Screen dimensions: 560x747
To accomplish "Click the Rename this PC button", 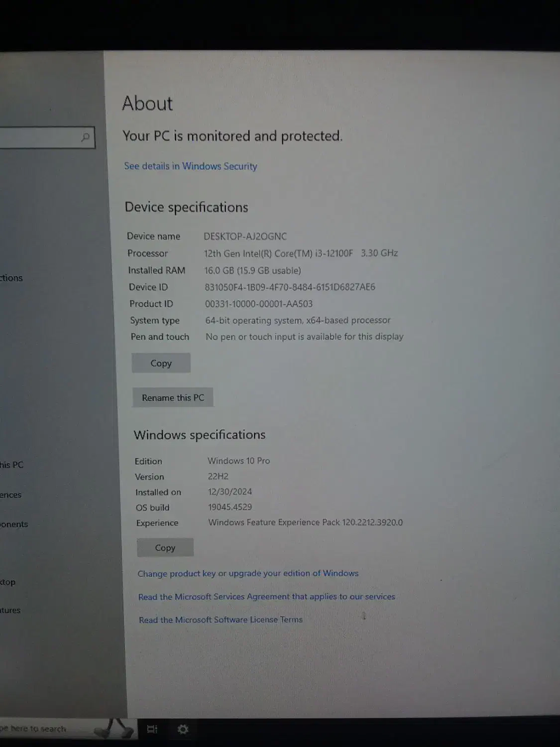I will tap(173, 397).
